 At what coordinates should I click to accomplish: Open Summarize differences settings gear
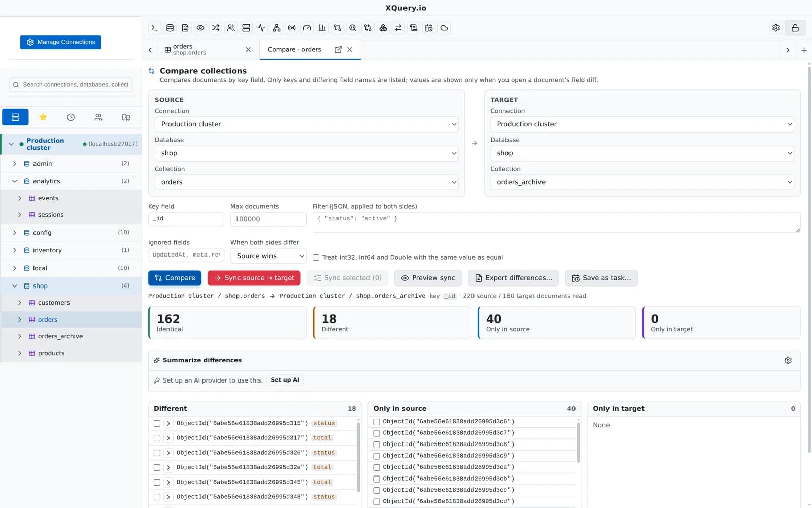pos(788,360)
